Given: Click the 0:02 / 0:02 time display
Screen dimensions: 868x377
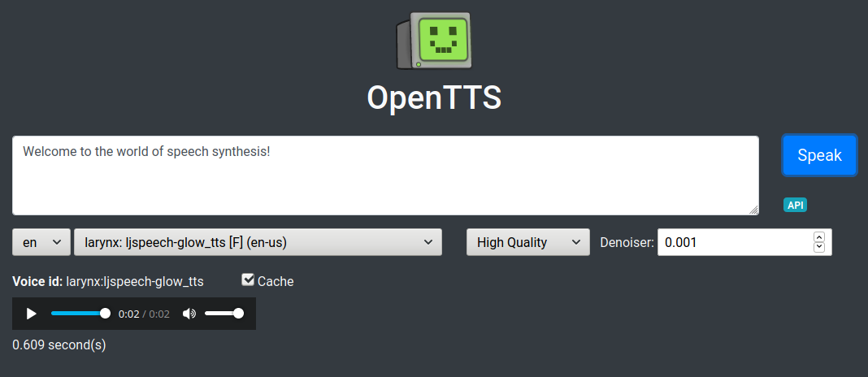Looking at the screenshot, I should pos(144,314).
